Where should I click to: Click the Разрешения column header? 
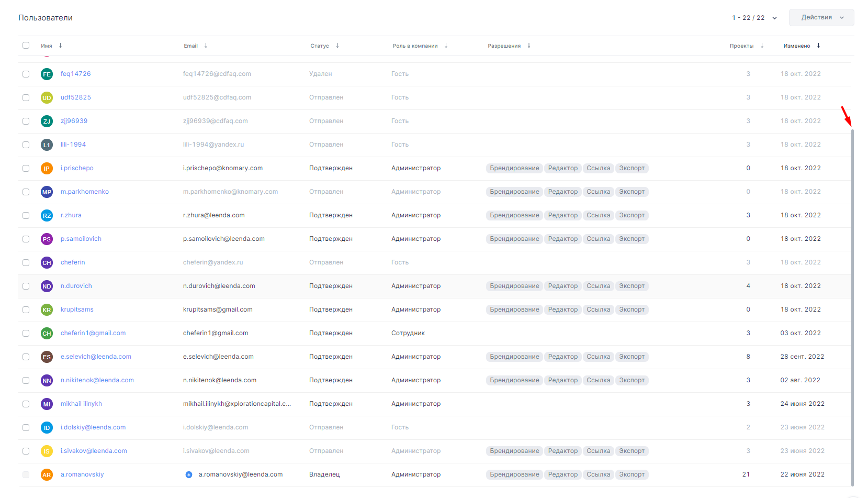[504, 46]
